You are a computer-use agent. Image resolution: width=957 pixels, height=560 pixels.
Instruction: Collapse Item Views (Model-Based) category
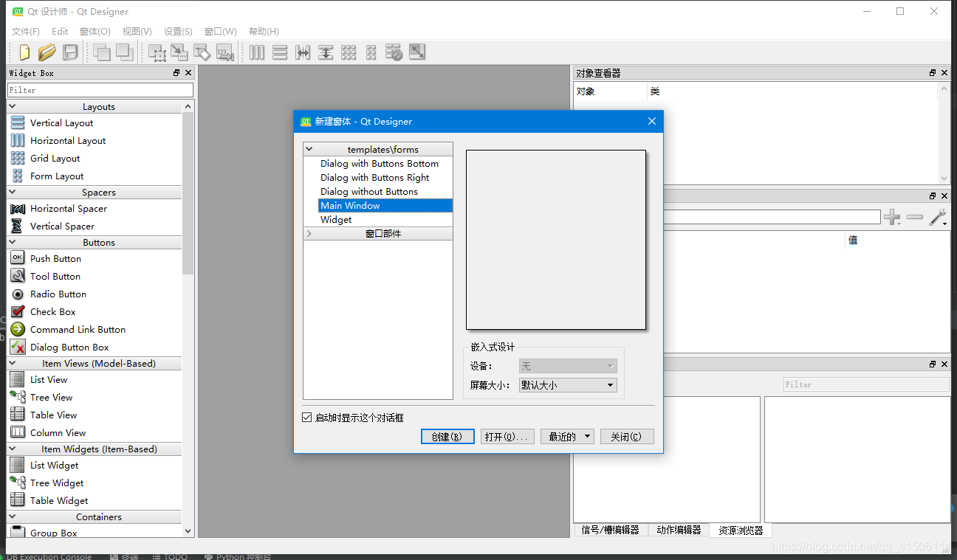point(13,364)
